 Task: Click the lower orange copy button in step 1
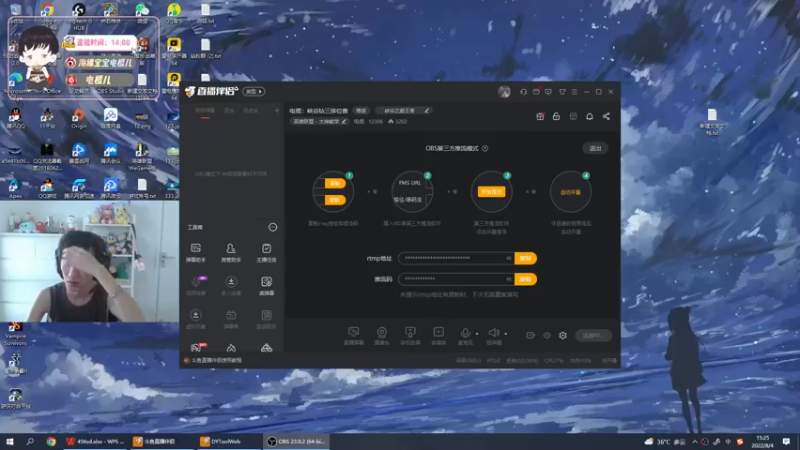point(335,200)
